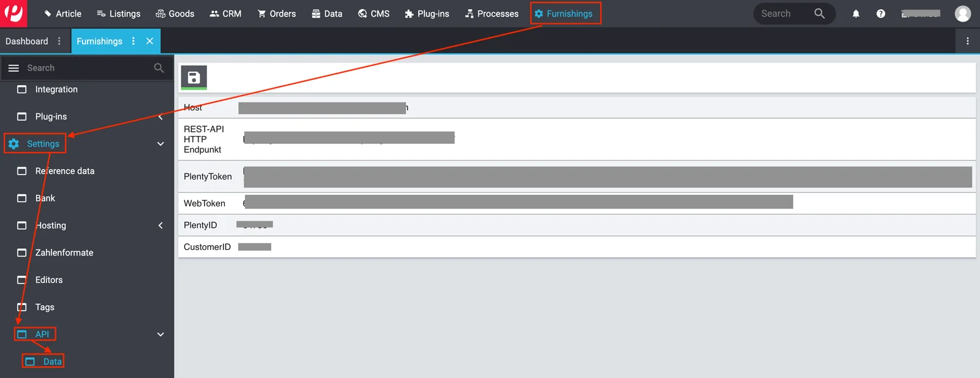Click the PlentyID label
This screenshot has width=980, height=378.
coord(200,225)
